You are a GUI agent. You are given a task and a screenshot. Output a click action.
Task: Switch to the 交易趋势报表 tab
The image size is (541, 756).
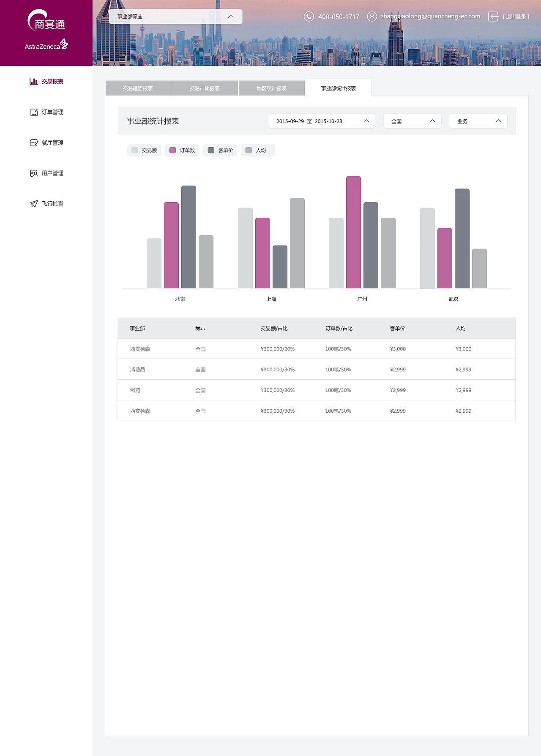pyautogui.click(x=139, y=88)
